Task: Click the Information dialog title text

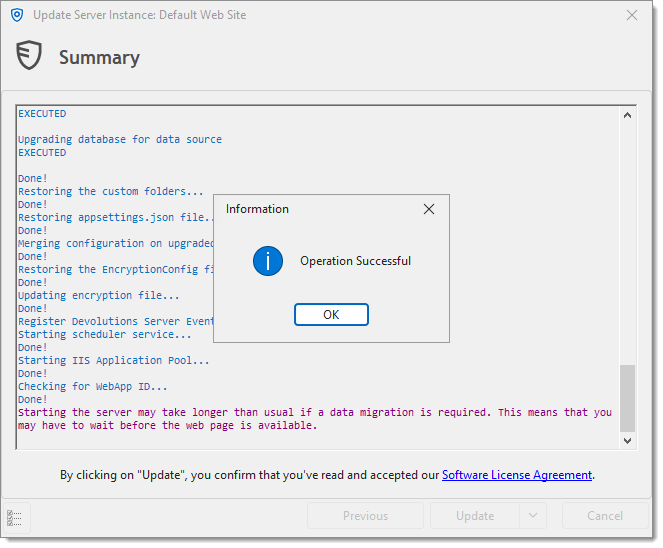Action: click(x=257, y=209)
